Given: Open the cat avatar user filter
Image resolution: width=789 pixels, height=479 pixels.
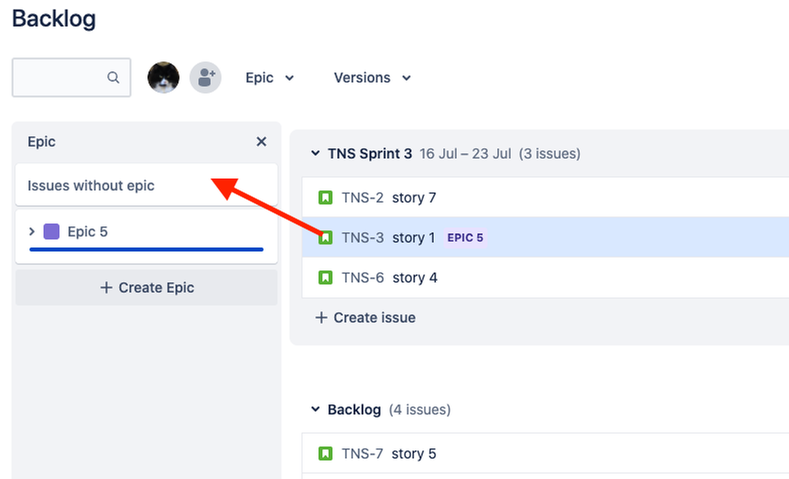Looking at the screenshot, I should coord(163,77).
